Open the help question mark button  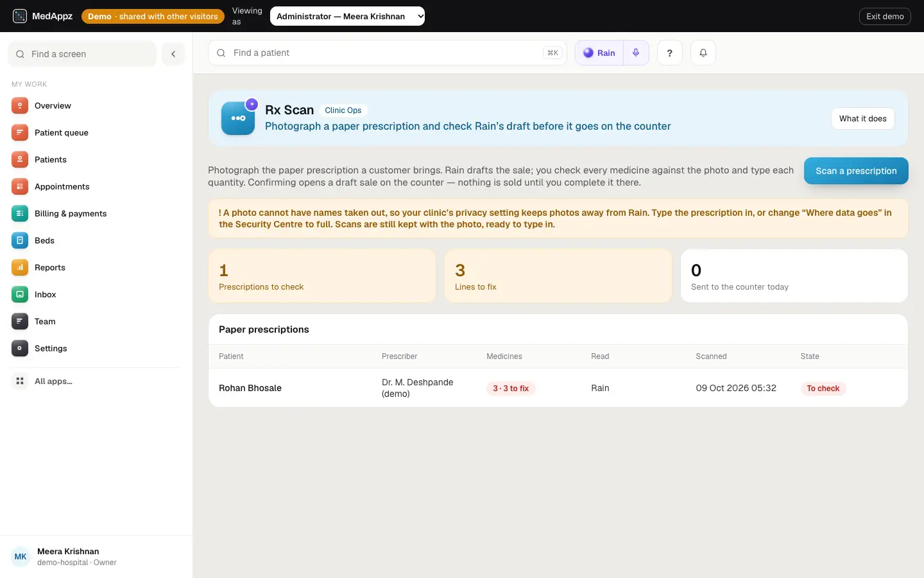(670, 53)
